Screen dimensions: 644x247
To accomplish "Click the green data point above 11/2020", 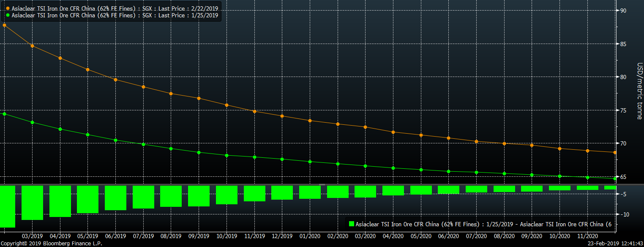I will [x=587, y=177].
